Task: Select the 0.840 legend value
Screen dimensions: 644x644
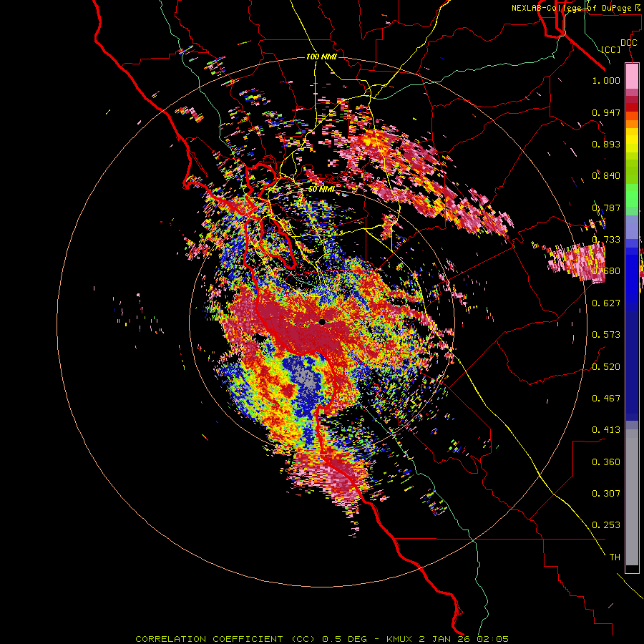Action: [606, 176]
